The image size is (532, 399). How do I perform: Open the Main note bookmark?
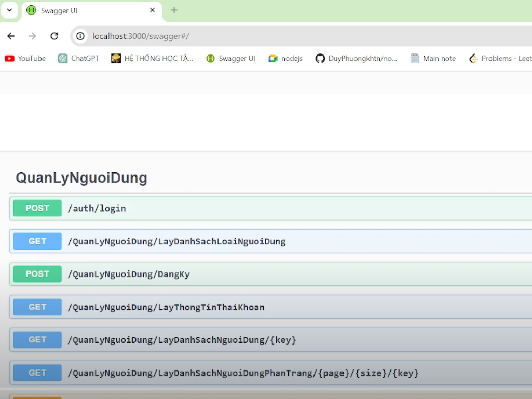tap(433, 59)
